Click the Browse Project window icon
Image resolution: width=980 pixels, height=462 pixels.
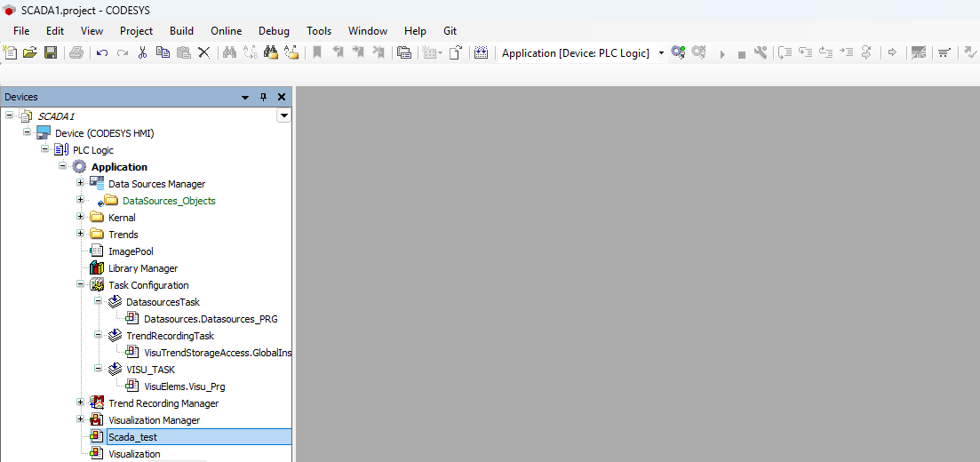[404, 53]
